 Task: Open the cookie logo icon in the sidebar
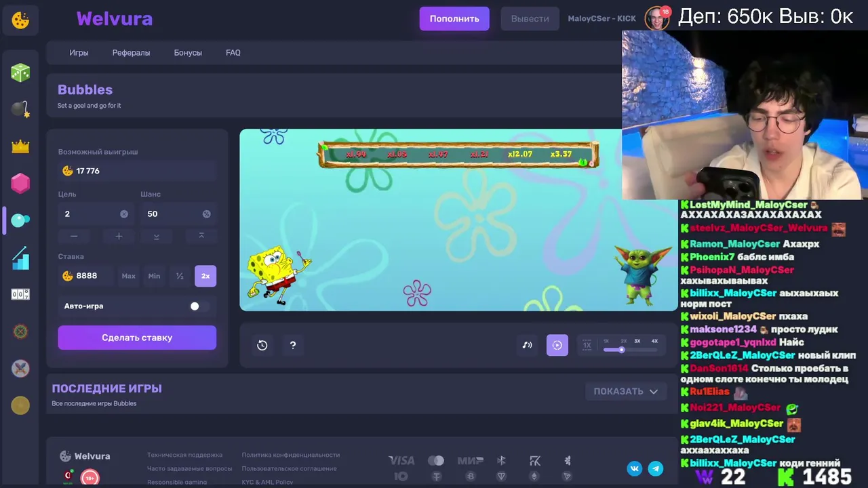pos(20,20)
